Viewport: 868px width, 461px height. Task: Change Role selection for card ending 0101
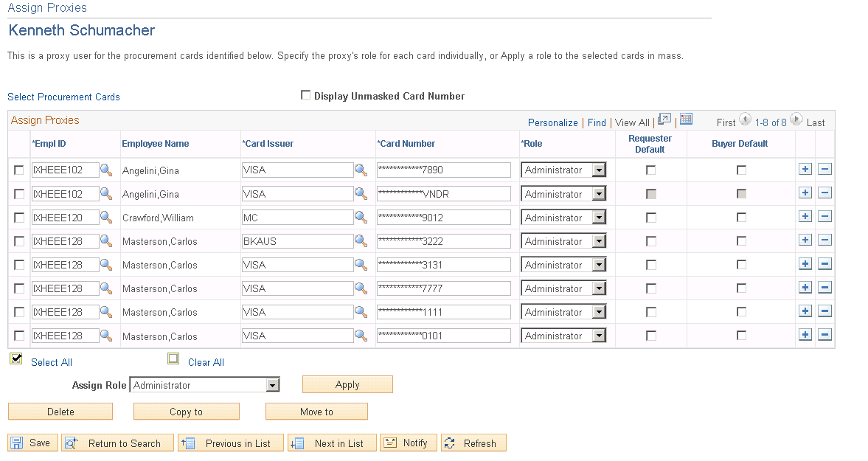(600, 335)
